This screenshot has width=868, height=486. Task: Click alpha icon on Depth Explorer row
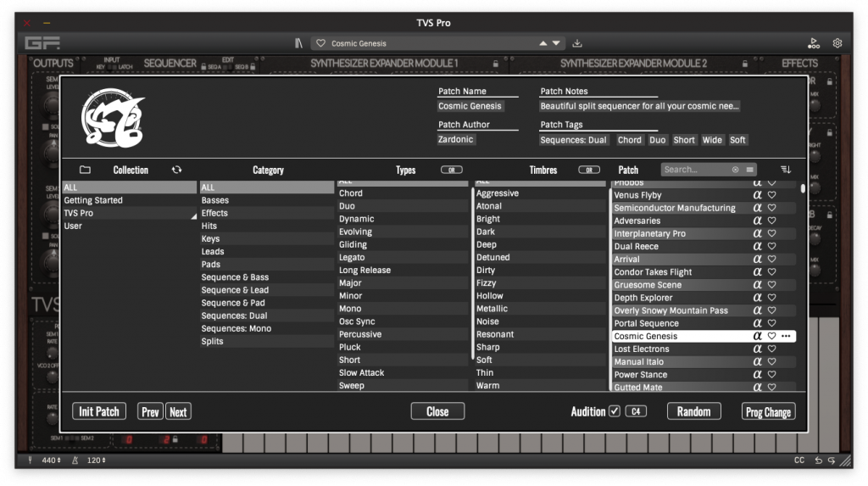click(757, 298)
